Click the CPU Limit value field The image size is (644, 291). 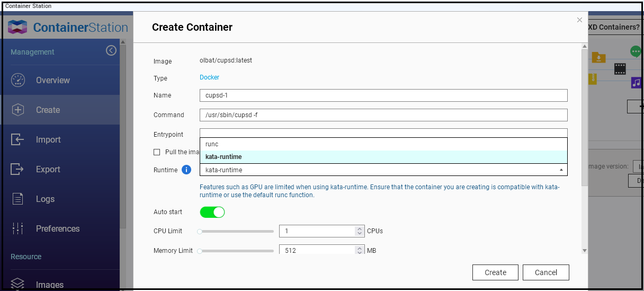(x=318, y=231)
